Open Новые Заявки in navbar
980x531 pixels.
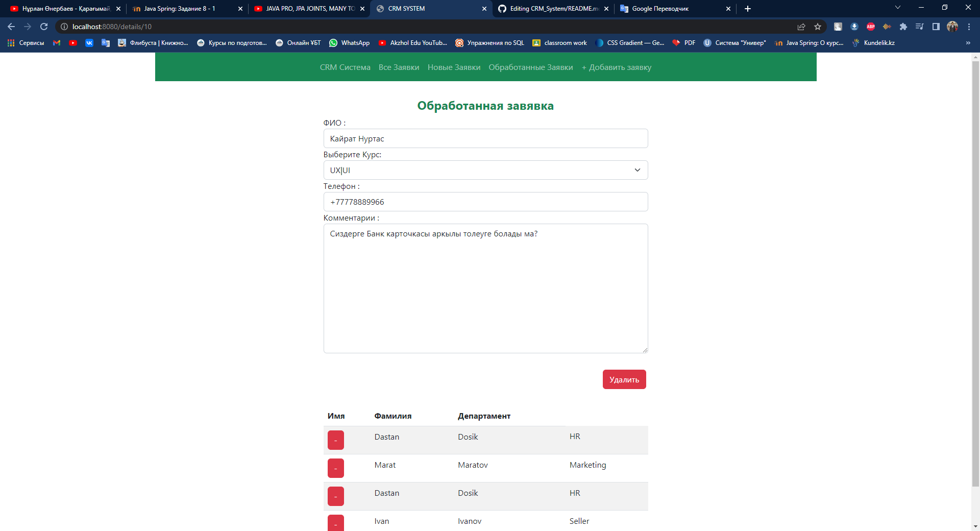(x=454, y=67)
